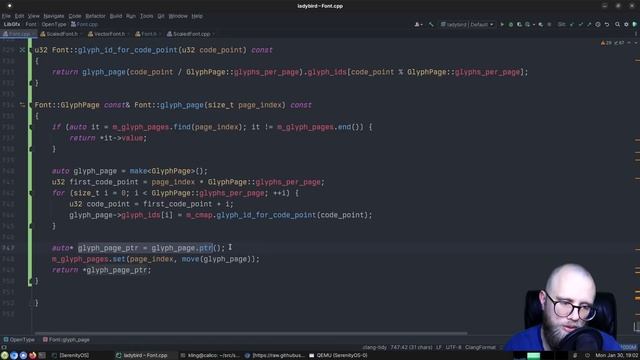Click LibGfx breadcrumb in navigation bar
640x360 pixels.
(12, 24)
